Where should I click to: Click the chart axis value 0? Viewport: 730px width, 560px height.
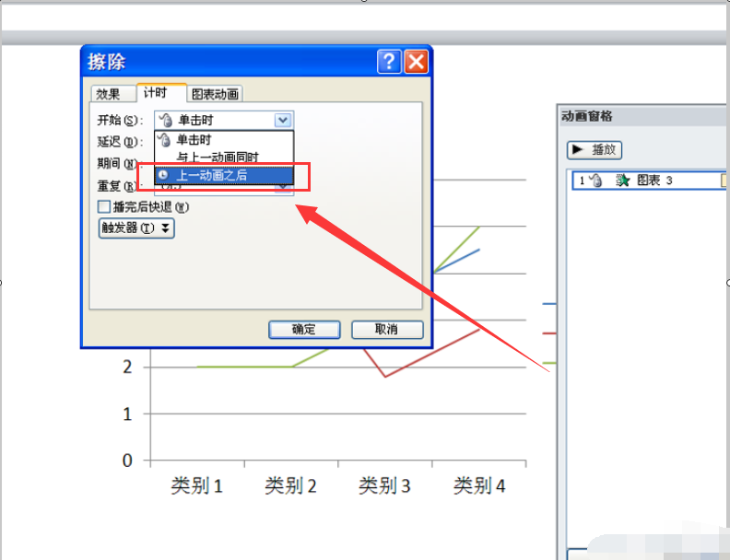[127, 461]
